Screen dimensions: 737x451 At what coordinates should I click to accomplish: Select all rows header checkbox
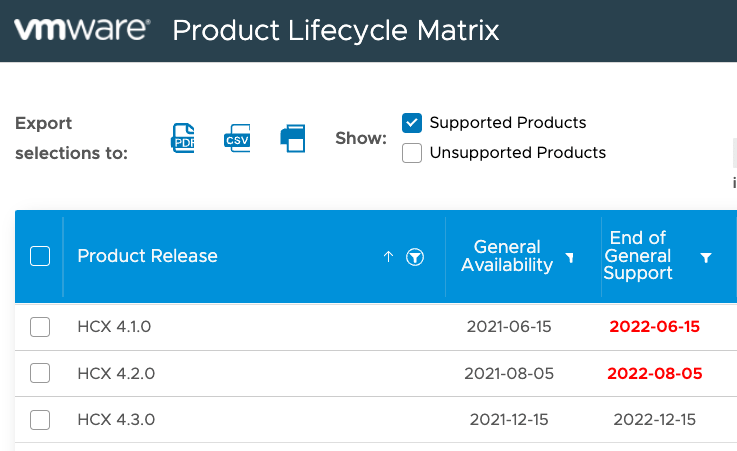[40, 257]
